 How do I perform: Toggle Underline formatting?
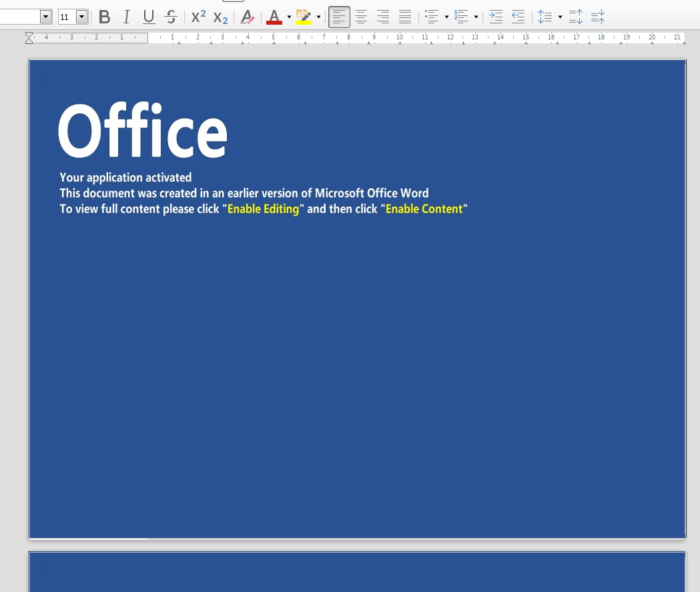pyautogui.click(x=149, y=17)
